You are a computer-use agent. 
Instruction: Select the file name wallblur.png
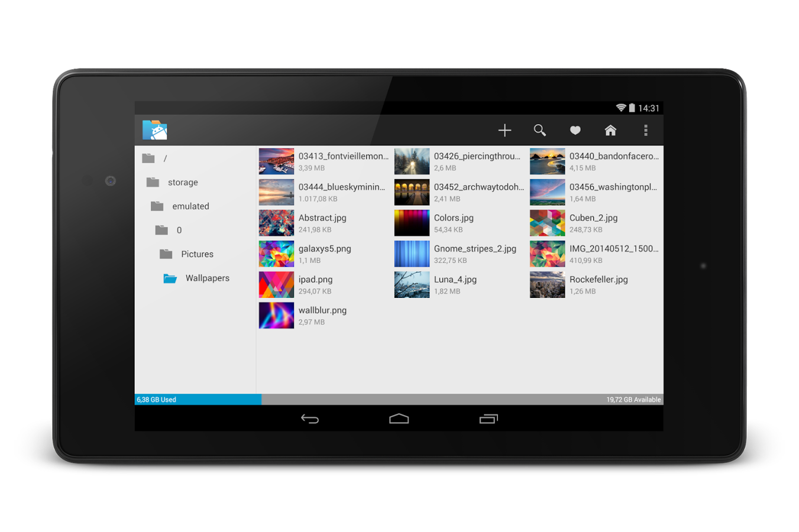coord(322,310)
